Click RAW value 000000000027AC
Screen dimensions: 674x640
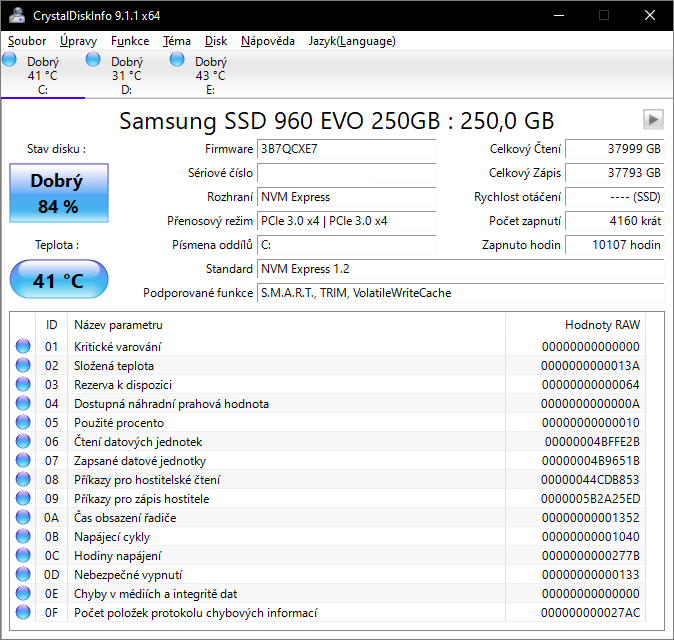point(590,613)
